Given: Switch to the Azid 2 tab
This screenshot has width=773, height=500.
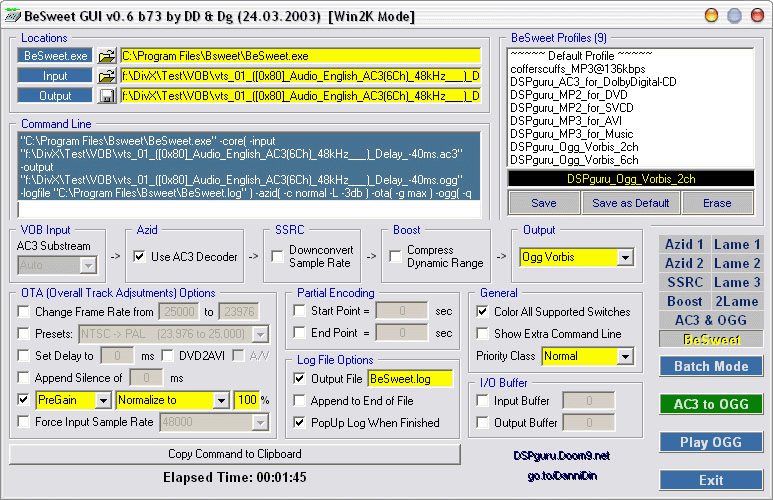Looking at the screenshot, I should 684,263.
